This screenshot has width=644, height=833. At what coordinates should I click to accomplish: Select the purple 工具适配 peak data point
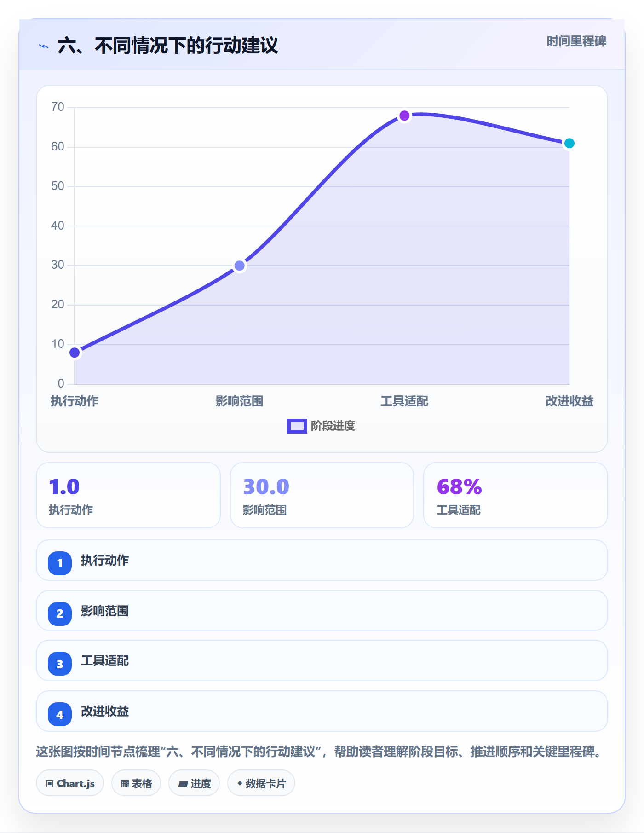(x=404, y=116)
